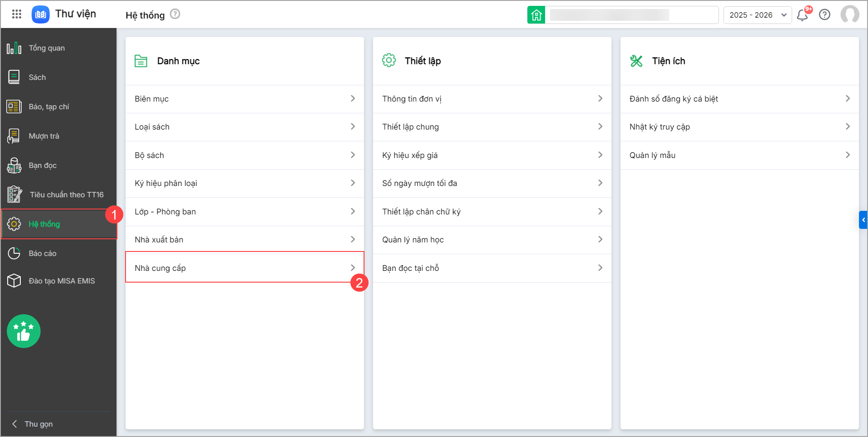Open the Báo cáo pie chart icon
Viewport: 868px width, 437px height.
click(x=14, y=253)
